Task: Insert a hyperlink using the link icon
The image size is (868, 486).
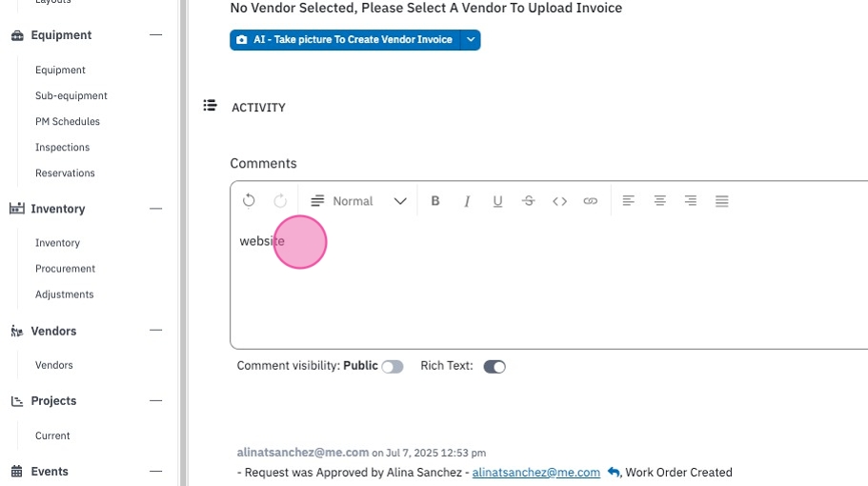Action: pos(591,201)
